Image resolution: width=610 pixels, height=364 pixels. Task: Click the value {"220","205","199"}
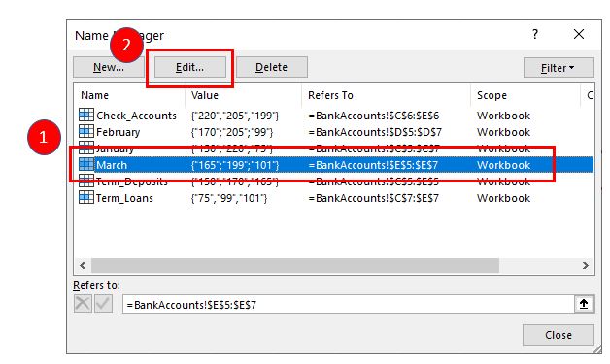[235, 116]
